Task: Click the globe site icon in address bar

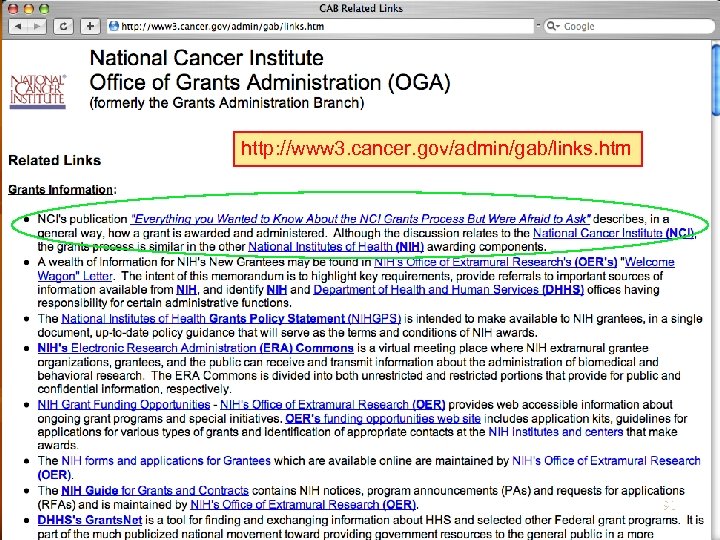Action: coord(113,26)
